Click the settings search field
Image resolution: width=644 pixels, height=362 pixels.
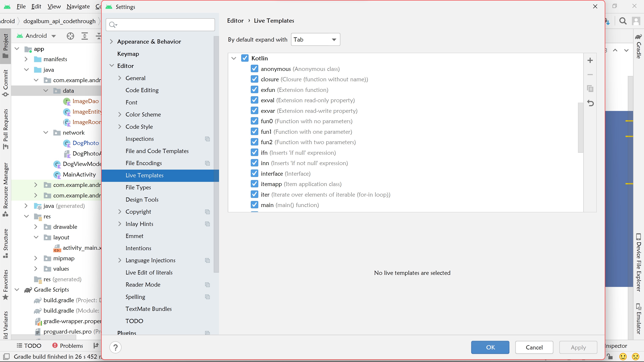(x=160, y=24)
